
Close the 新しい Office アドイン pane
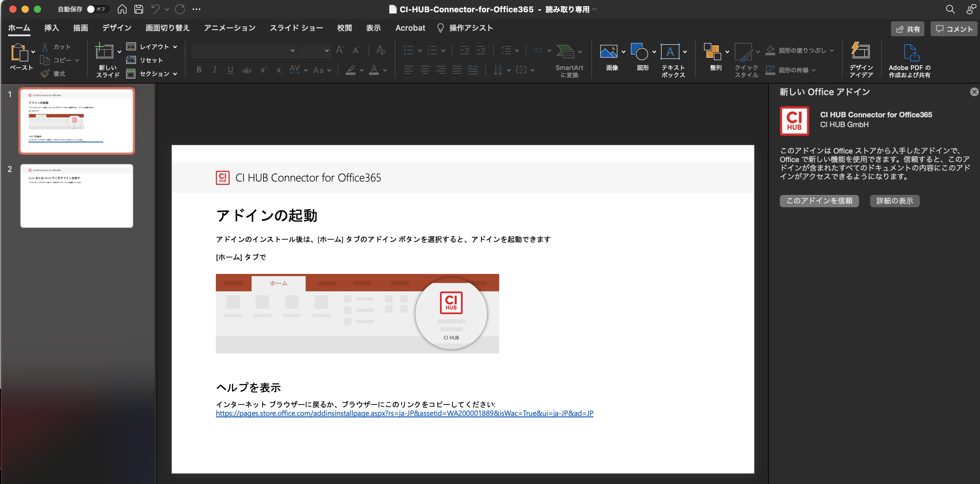pos(974,92)
